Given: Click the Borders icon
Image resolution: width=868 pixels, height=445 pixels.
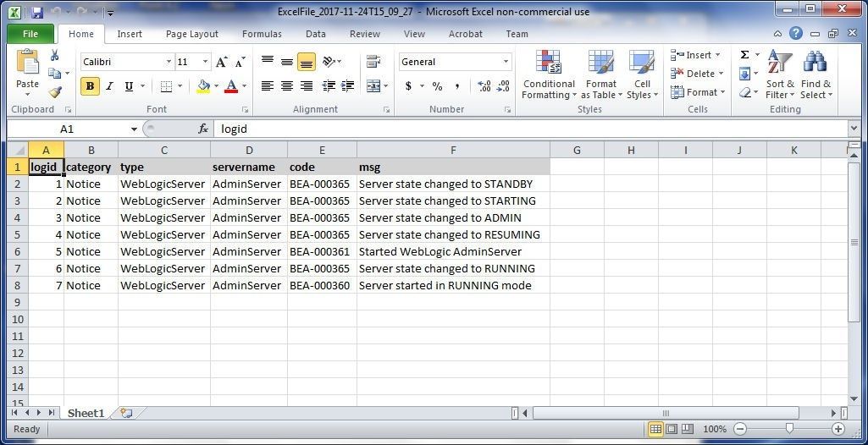Looking at the screenshot, I should (166, 86).
